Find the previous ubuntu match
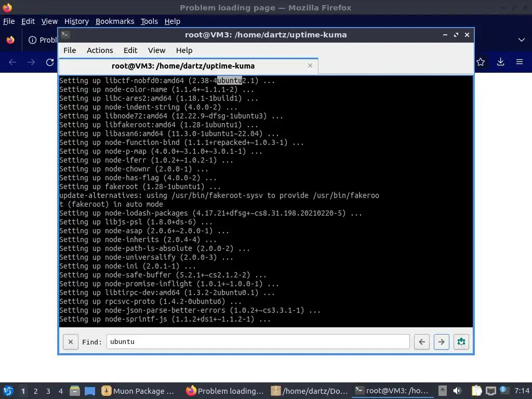 [422, 342]
